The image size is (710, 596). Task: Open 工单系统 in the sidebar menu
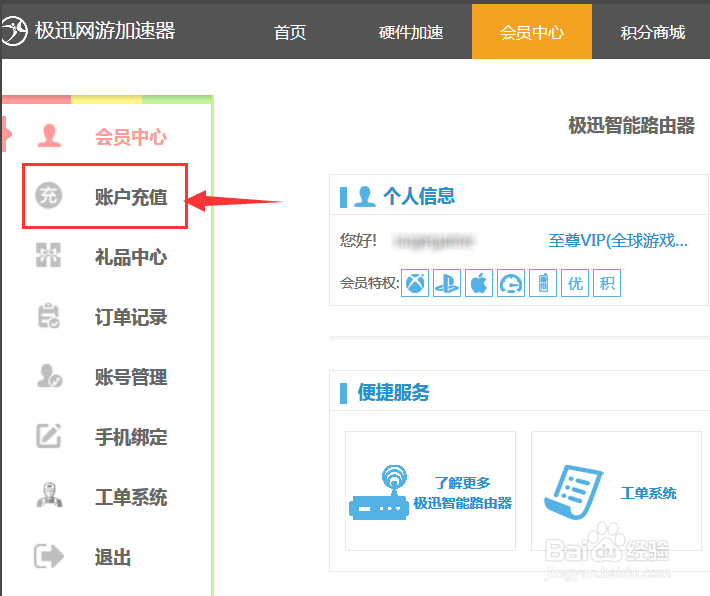[x=131, y=497]
